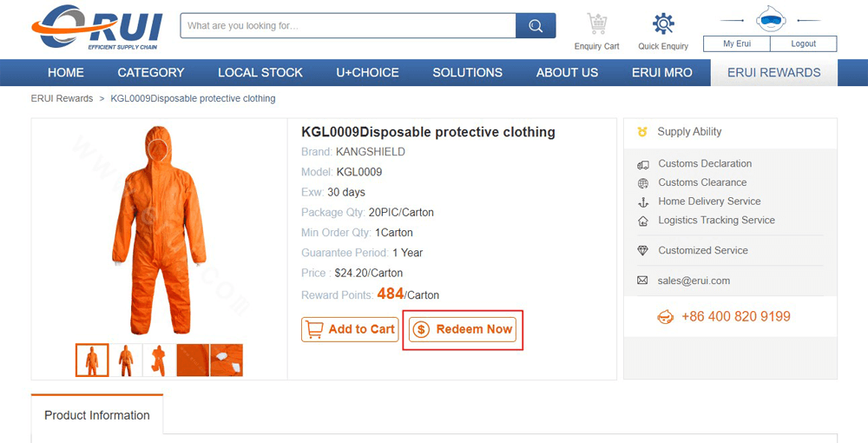Click the envelope email icon
The width and height of the screenshot is (868, 443).
tap(642, 281)
